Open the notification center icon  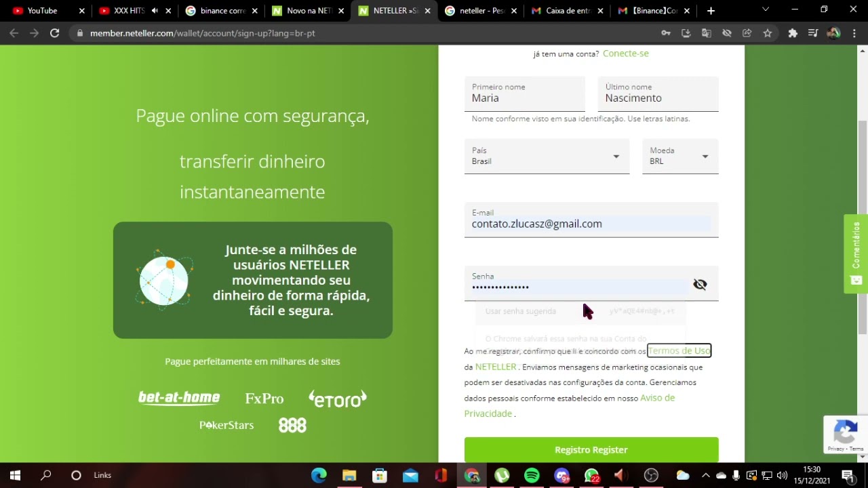click(848, 475)
